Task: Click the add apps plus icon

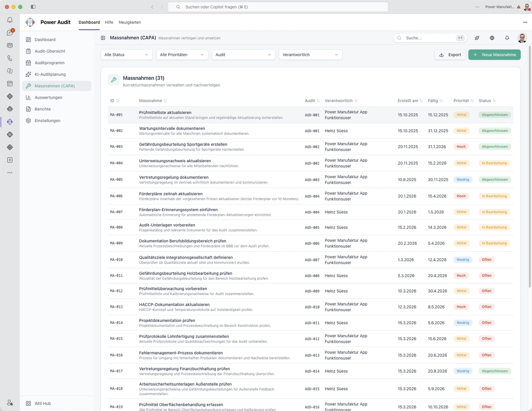Action: point(10,160)
